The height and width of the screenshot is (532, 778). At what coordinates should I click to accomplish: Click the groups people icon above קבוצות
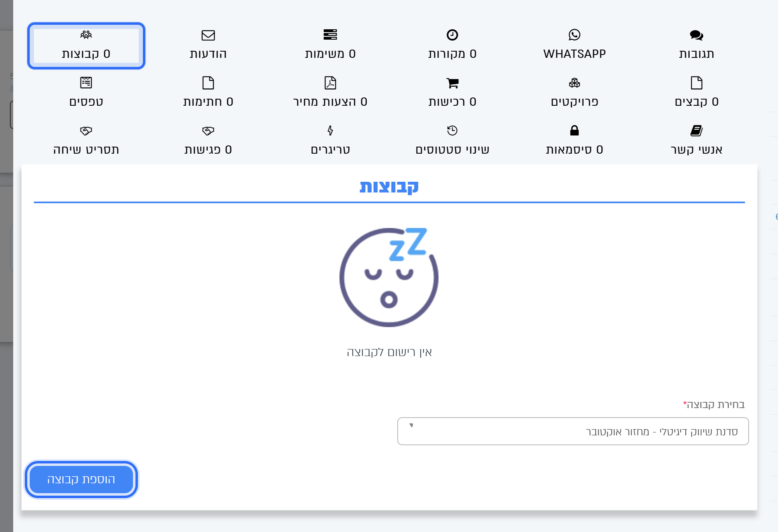pyautogui.click(x=86, y=35)
